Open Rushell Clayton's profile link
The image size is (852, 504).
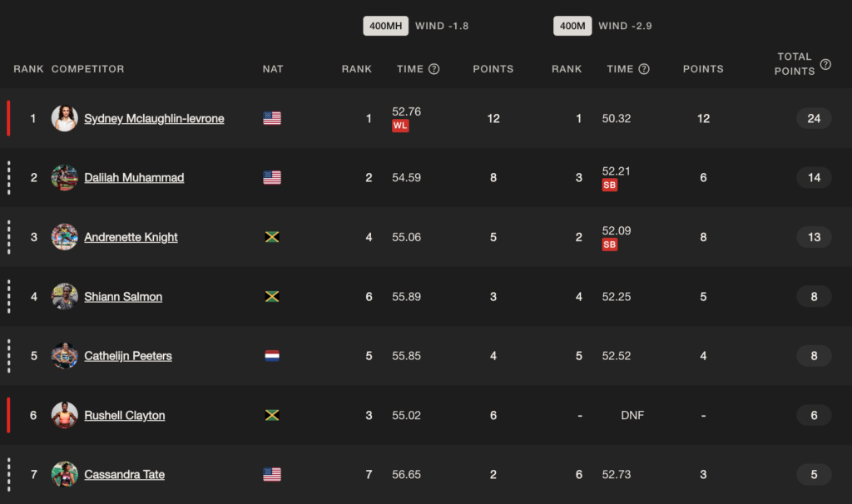pos(125,416)
